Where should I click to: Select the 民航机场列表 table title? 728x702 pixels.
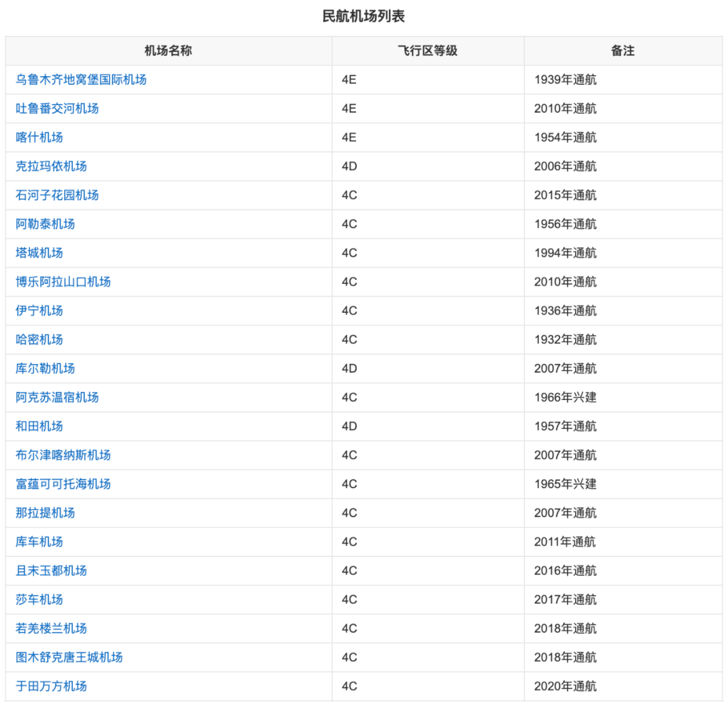click(363, 16)
